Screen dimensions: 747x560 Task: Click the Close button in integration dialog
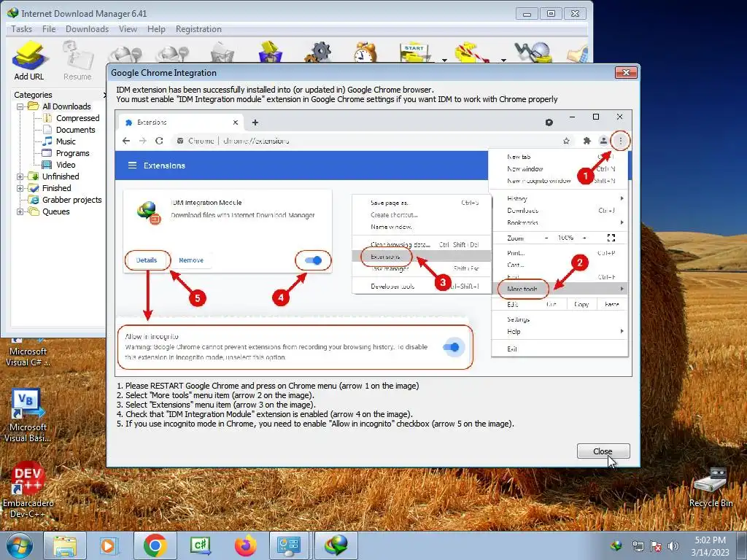coord(603,451)
